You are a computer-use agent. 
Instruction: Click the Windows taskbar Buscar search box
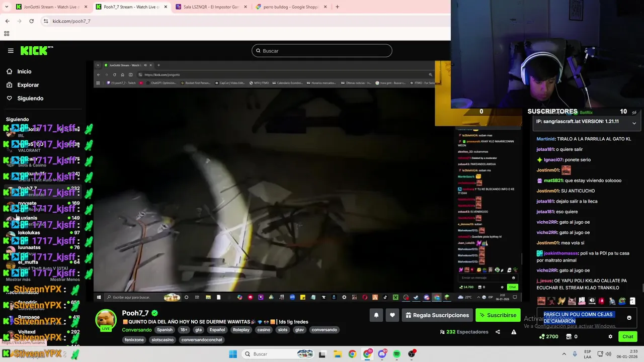coord(278,354)
